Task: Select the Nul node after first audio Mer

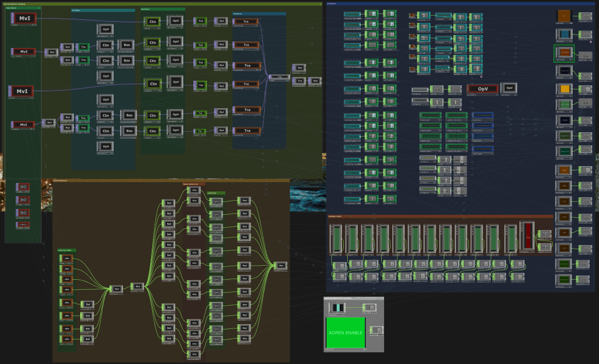Action: [138, 286]
